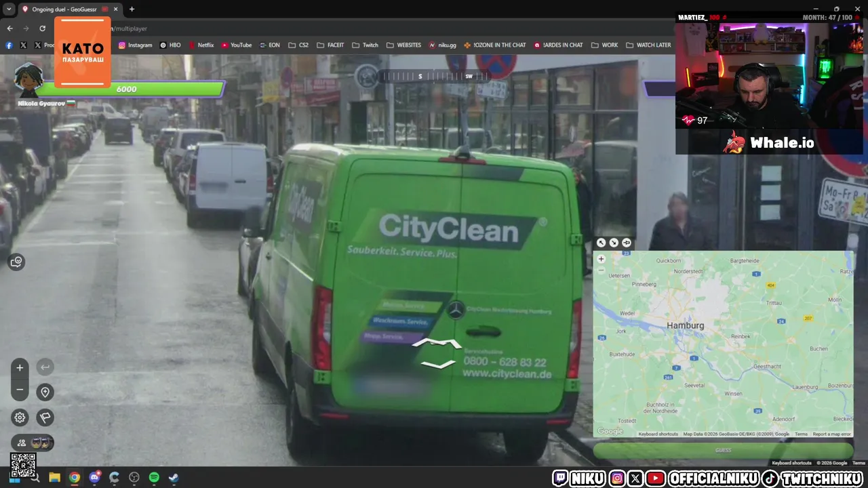This screenshot has width=868, height=488.
Task: Open File Explorer from the taskbar
Action: click(x=54, y=478)
